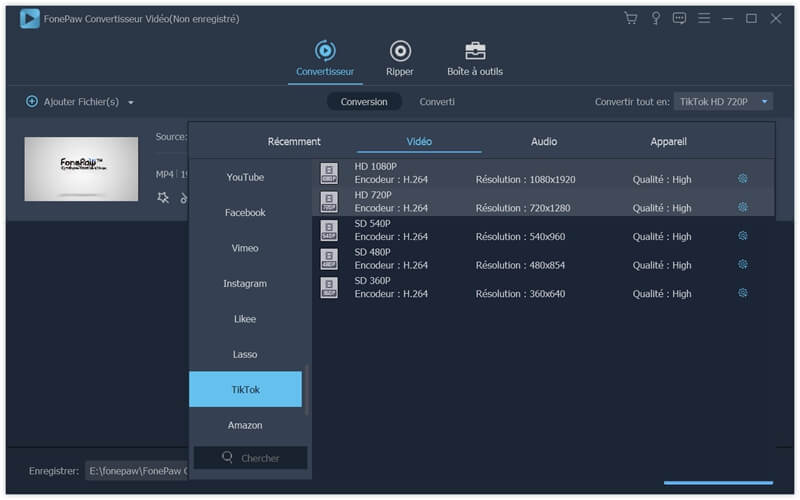Expand the Ajouter Fichier(s) dropdown arrow
The height and width of the screenshot is (500, 800).
coord(131,102)
